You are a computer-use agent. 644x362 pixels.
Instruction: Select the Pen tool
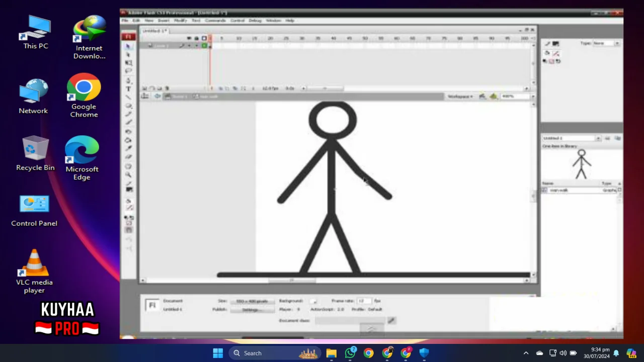click(128, 80)
